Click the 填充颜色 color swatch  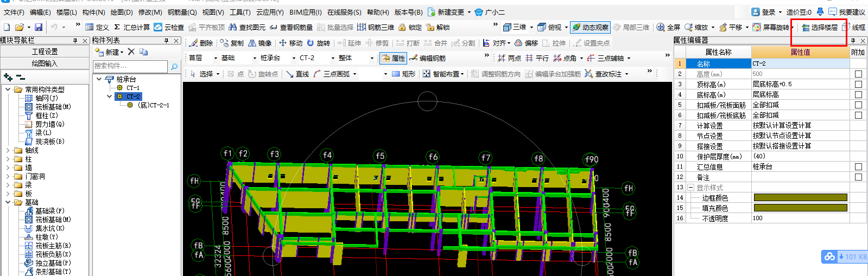click(800, 208)
